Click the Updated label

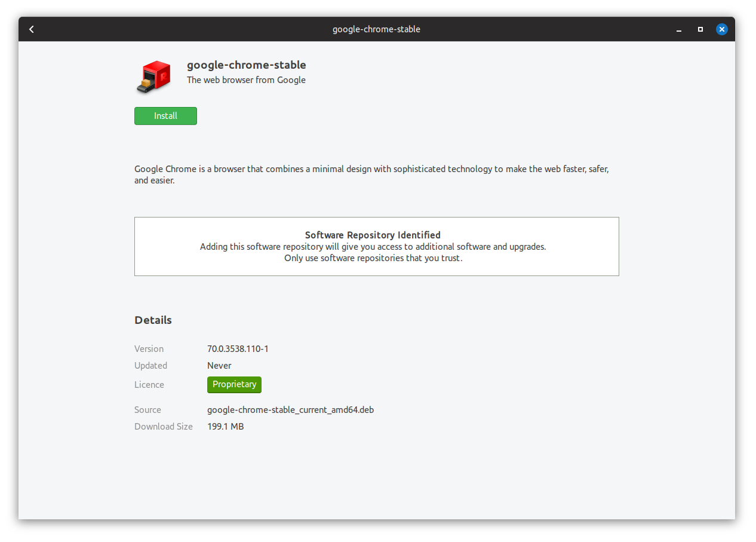(150, 366)
